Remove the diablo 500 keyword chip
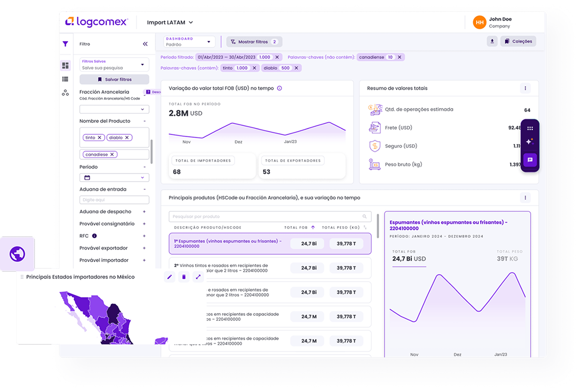This screenshot has height=392, width=581. click(296, 68)
